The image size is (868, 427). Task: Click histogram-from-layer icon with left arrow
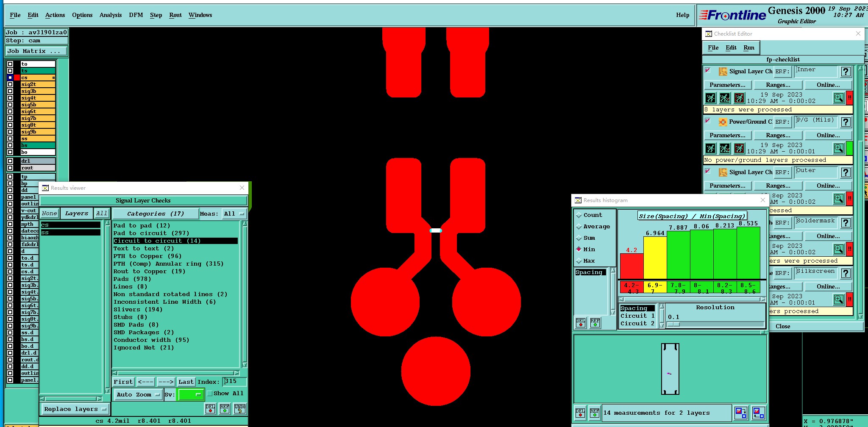pos(759,413)
